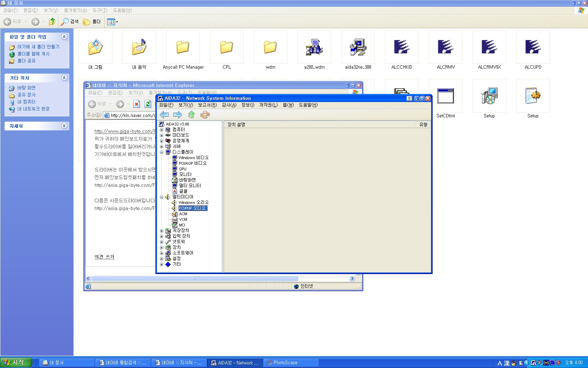This screenshot has height=368, width=588.
Task: Collapse the 멀티미디어 tree node
Action: [x=162, y=197]
